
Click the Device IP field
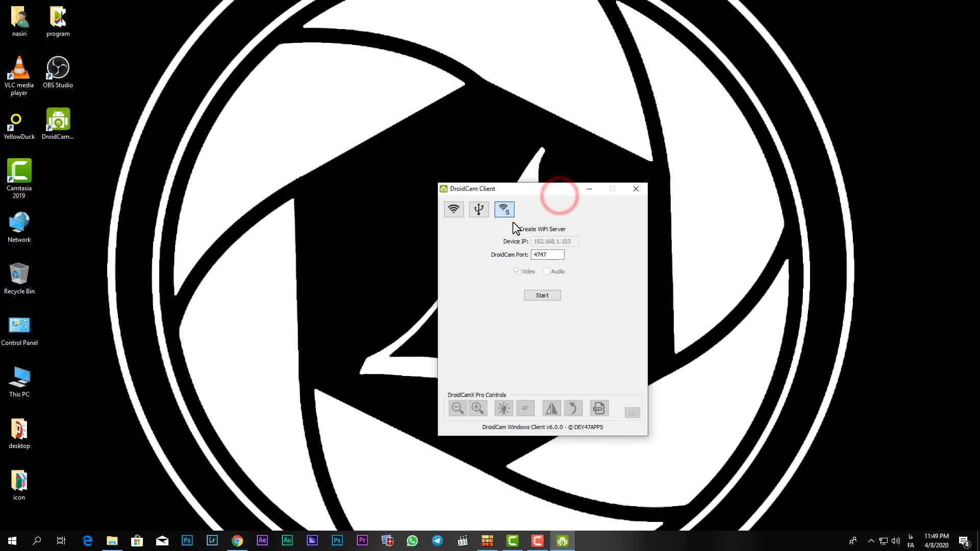tap(554, 241)
